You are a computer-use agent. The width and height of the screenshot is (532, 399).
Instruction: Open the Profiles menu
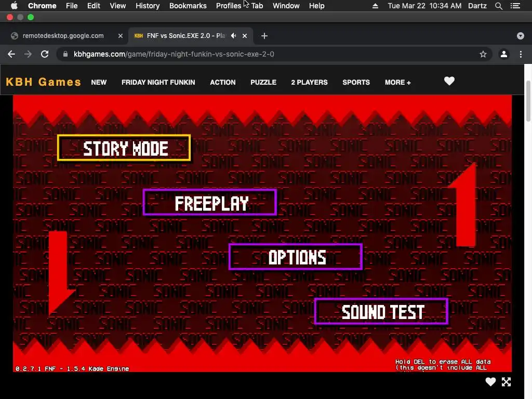pyautogui.click(x=229, y=6)
